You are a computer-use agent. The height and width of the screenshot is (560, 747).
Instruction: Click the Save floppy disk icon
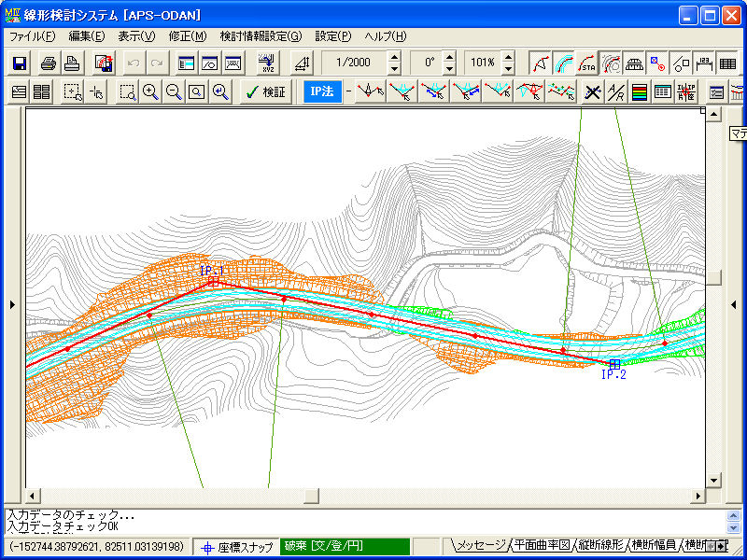coord(20,63)
